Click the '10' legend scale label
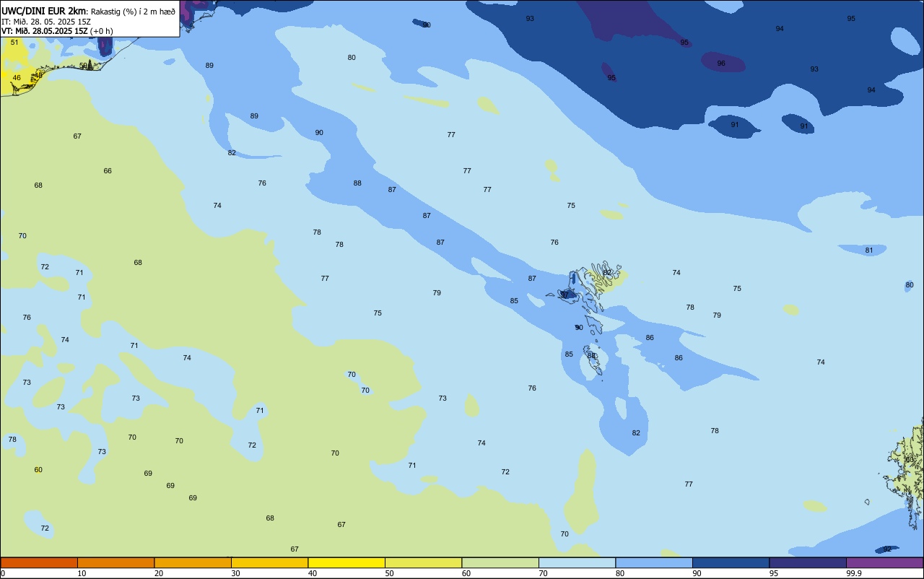924x579 pixels. coord(82,573)
